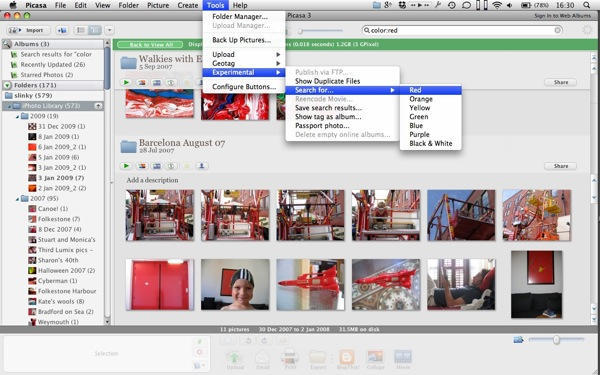Create movie presentation for Barcelona August 07
Screen dimensions: 600x375
click(x=157, y=166)
